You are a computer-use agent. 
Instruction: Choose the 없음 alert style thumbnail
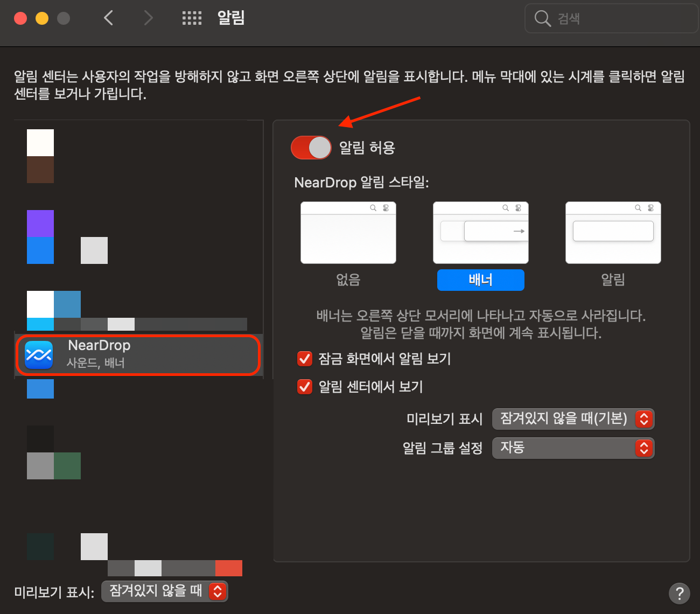tap(348, 233)
